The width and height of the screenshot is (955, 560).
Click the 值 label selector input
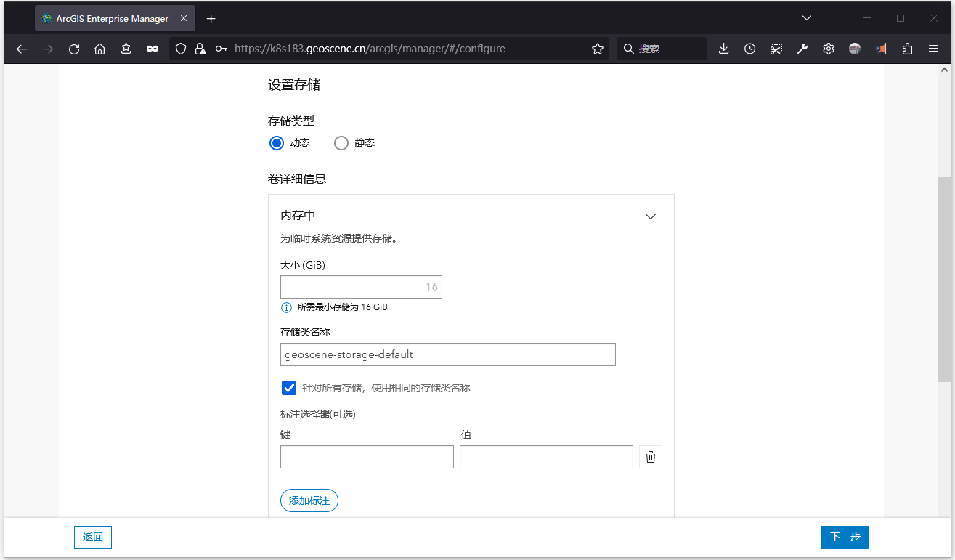[x=546, y=457]
